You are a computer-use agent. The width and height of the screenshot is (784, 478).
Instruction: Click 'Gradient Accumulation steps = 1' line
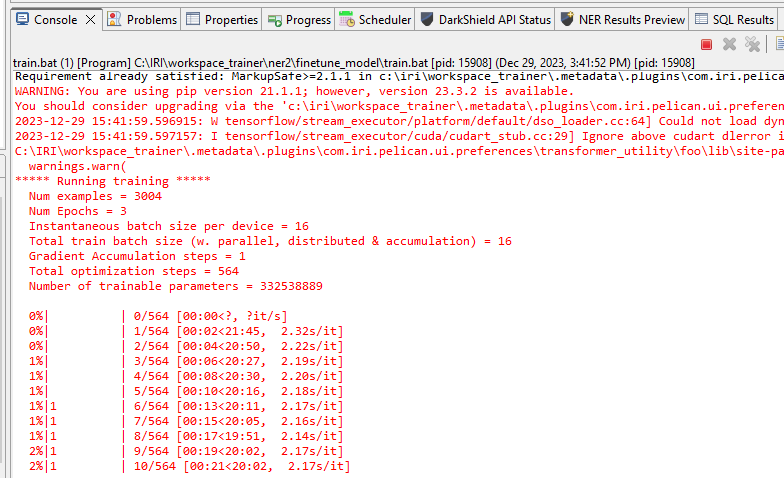coord(137,256)
